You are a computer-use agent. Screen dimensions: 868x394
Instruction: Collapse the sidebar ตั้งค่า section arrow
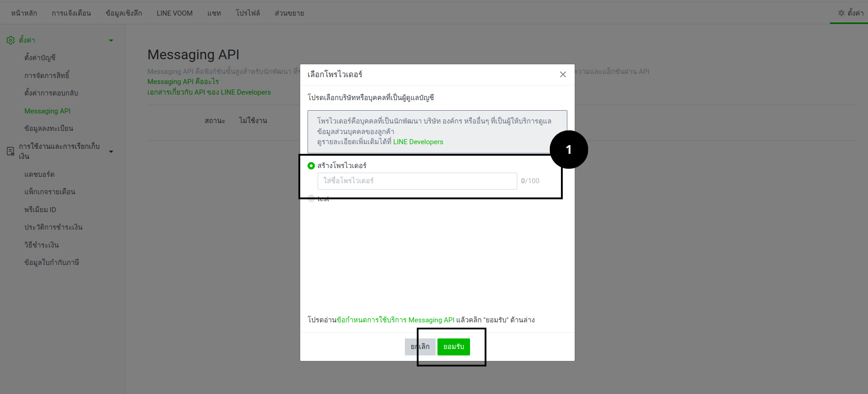pyautogui.click(x=111, y=40)
